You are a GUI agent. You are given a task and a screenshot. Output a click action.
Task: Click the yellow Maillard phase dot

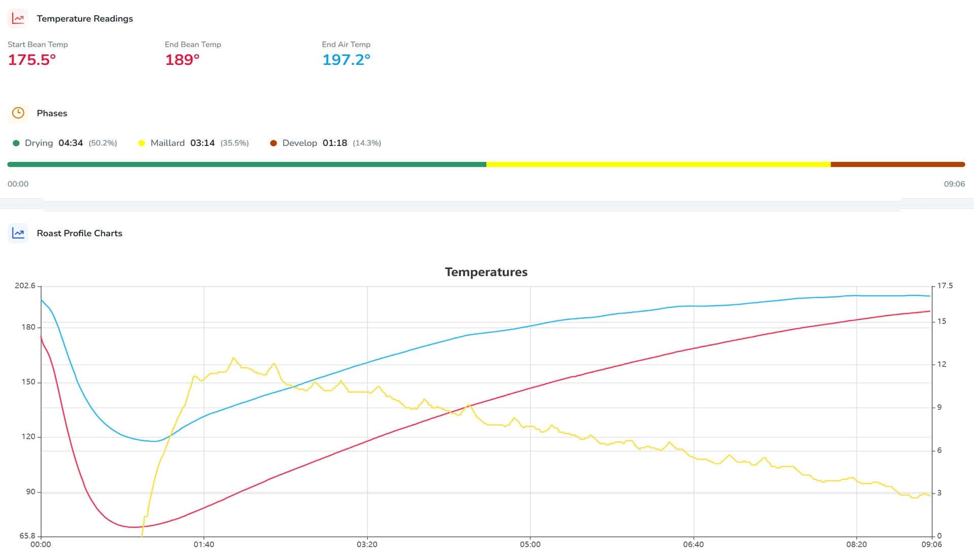click(x=142, y=143)
